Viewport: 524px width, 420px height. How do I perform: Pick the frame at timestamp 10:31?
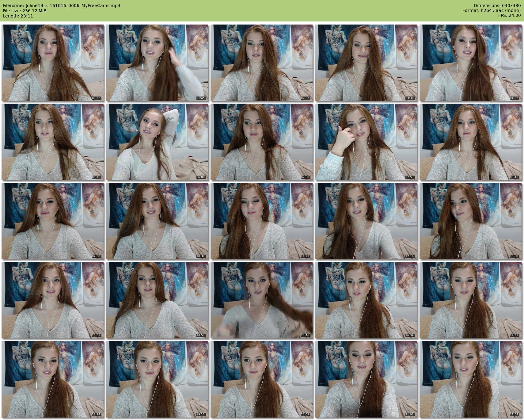coord(157,221)
